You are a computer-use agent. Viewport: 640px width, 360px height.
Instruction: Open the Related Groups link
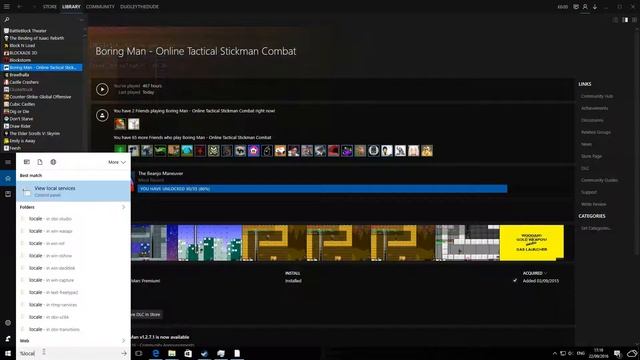pyautogui.click(x=596, y=132)
